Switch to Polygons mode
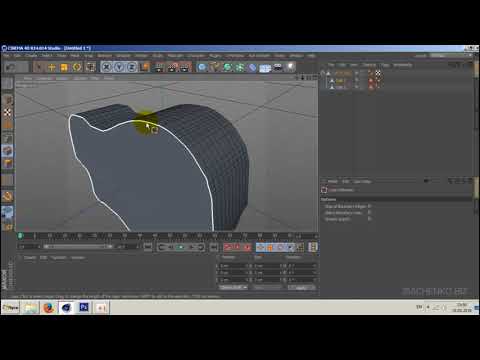This screenshot has height=360, width=480. (7, 164)
